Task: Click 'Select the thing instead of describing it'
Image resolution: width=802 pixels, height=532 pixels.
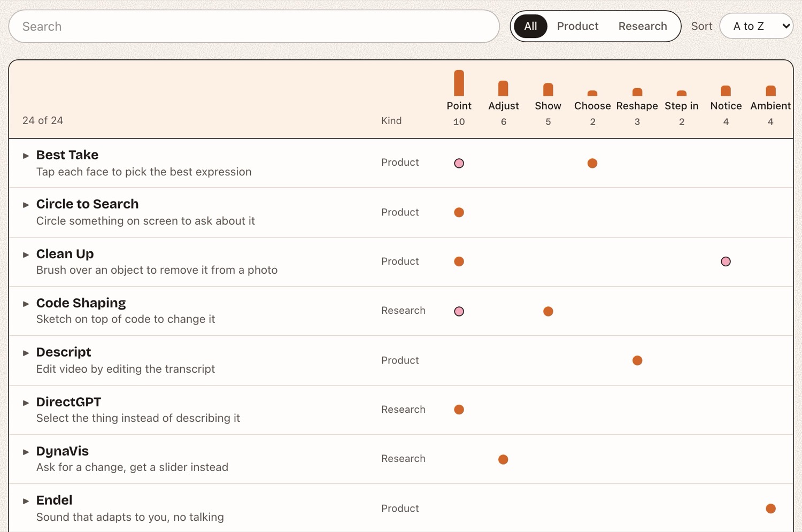Action: tap(138, 418)
